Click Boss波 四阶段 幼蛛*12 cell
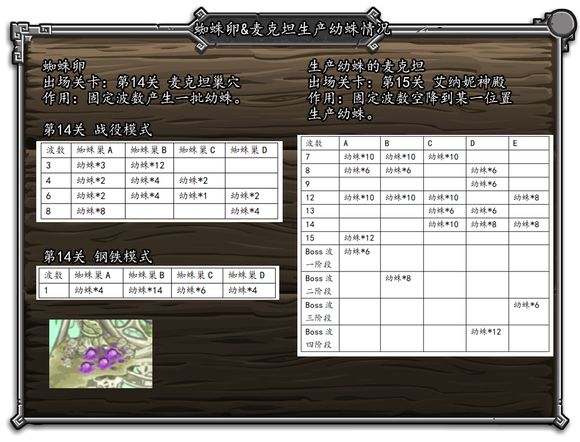Screen dimensions: 580x442 pyautogui.click(x=486, y=332)
